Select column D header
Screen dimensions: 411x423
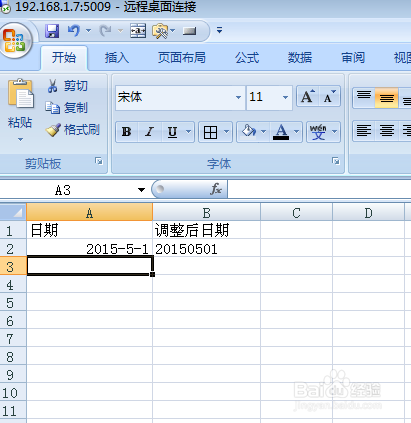click(368, 212)
